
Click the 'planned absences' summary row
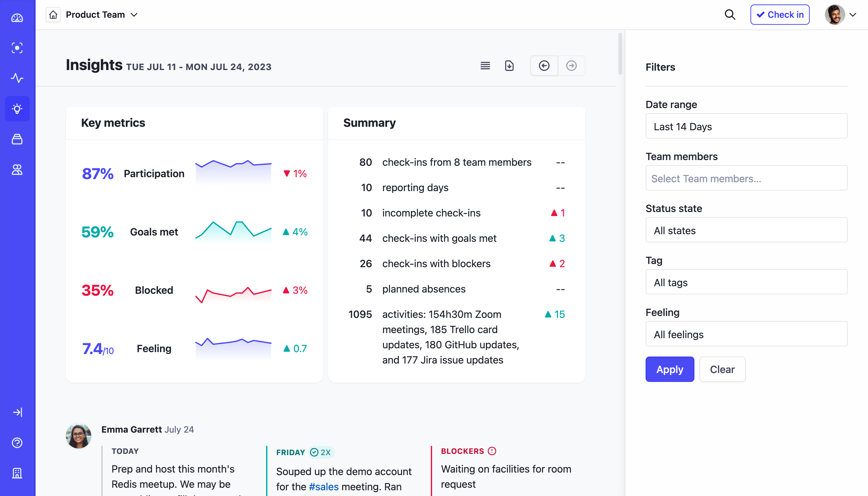[x=456, y=289]
